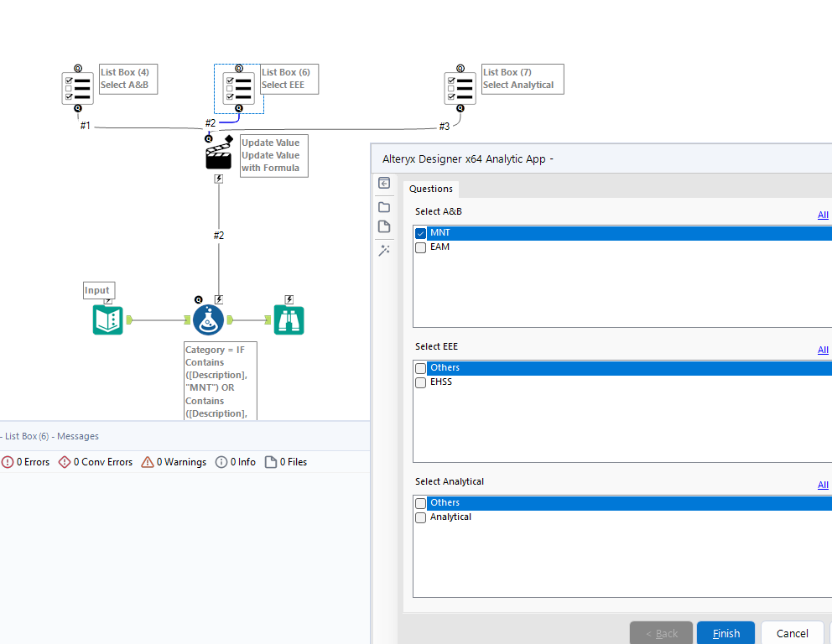Click the Formula tool's green output anchor
Screen dimensions: 832x644
pos(230,319)
